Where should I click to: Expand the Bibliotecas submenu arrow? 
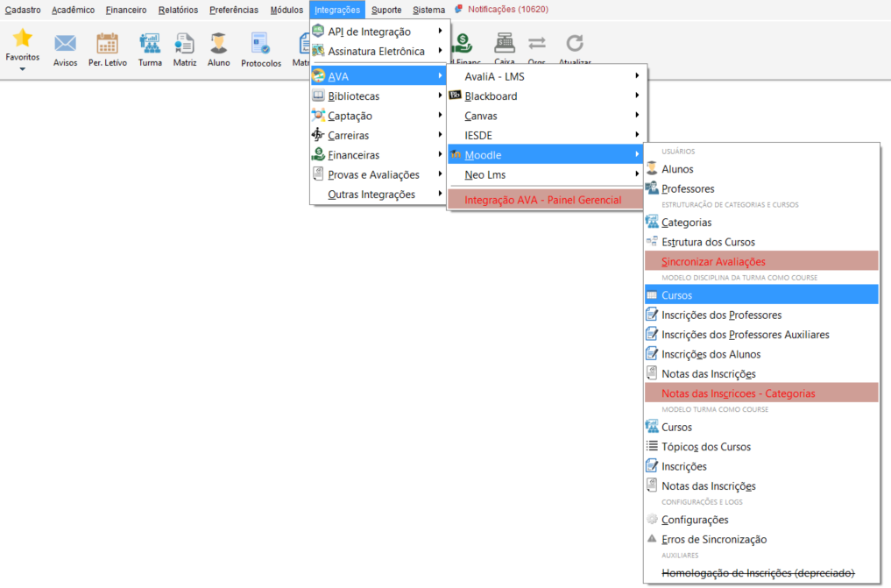[x=441, y=96]
